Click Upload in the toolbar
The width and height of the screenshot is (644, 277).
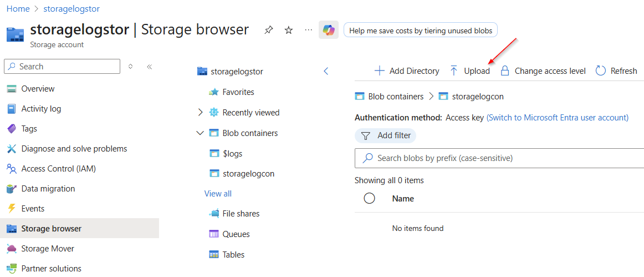click(x=469, y=71)
